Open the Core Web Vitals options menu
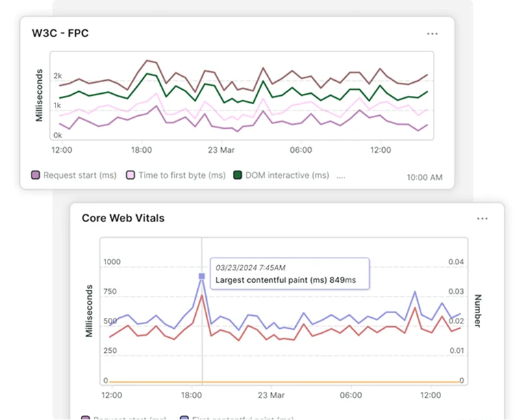 [x=482, y=219]
